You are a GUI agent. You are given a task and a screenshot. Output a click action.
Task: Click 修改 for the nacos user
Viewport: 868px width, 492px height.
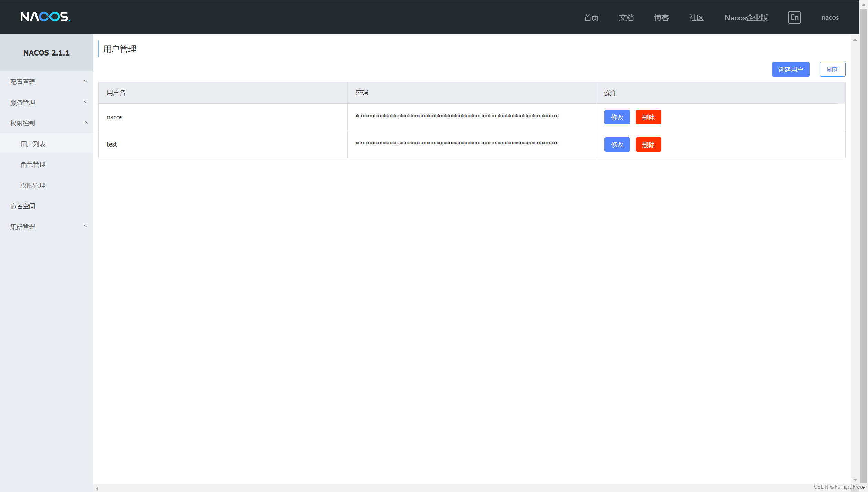617,117
